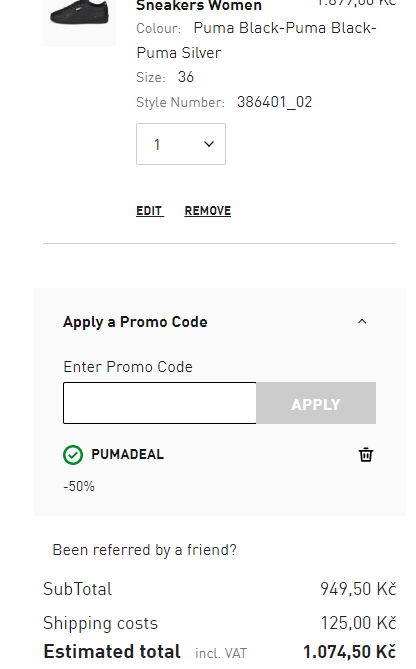Viewport: 416px width, 669px height.
Task: Click the greyed-out APPLY button
Action: click(x=316, y=403)
